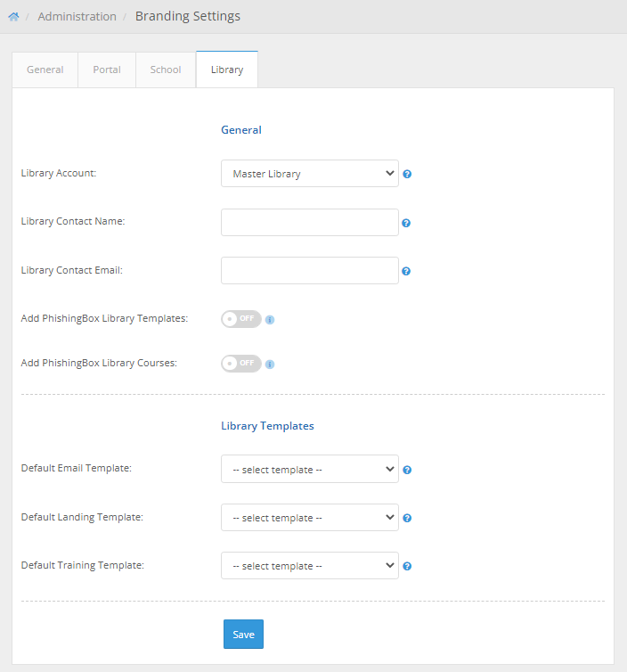Enable Add PhishingBox Library Templates toggle
The width and height of the screenshot is (627, 672).
241,319
